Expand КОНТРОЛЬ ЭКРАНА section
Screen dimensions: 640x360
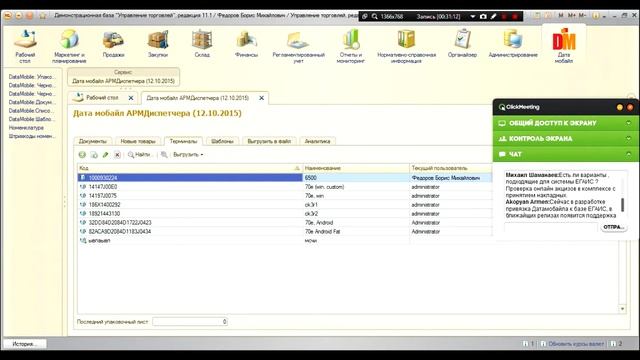click(x=566, y=139)
